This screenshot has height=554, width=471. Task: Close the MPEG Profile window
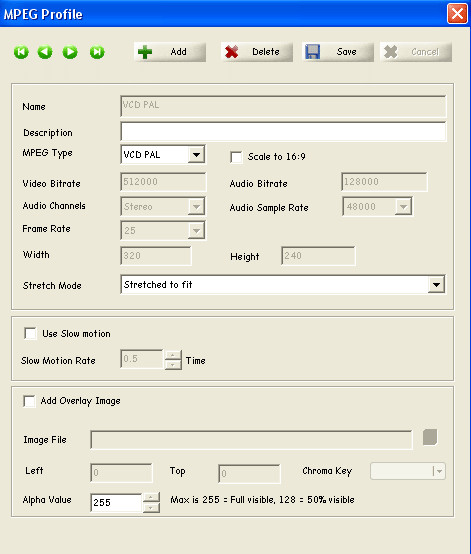click(x=457, y=14)
